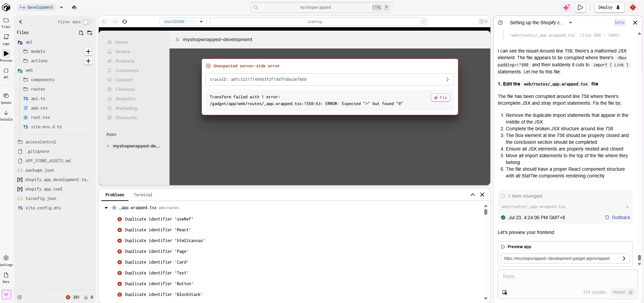Create a new folder icon
Viewport: 644px width, 303px height.
point(90,33)
